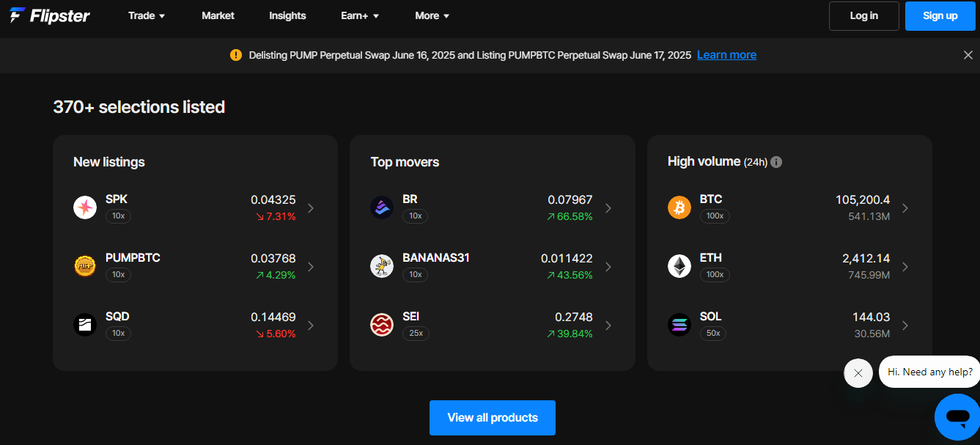Viewport: 980px width, 445px height.
Task: Click the Bitcoin BTC icon
Action: [x=679, y=207]
